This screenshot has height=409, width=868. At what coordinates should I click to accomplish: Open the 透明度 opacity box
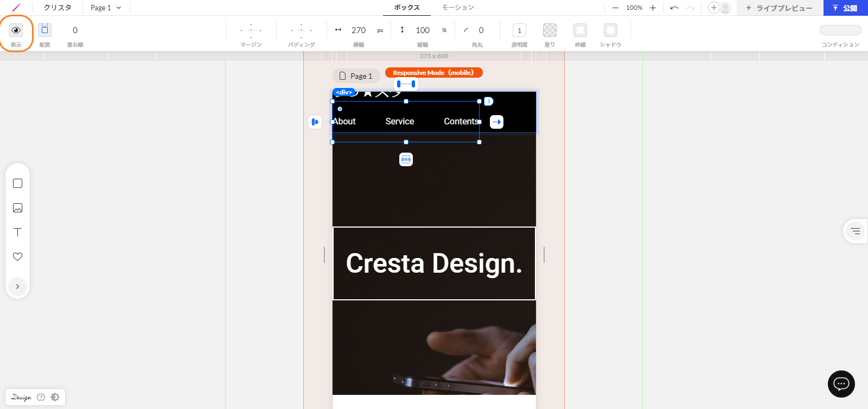tap(519, 30)
